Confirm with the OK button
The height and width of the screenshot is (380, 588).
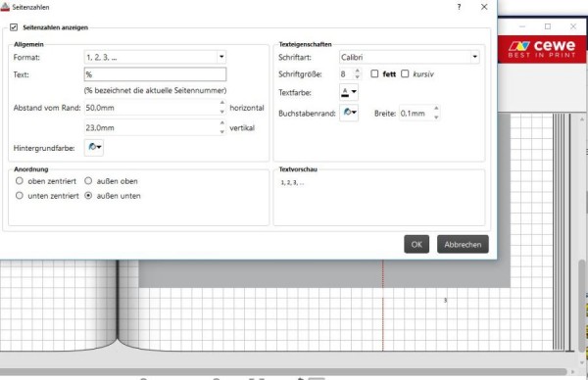pos(416,244)
